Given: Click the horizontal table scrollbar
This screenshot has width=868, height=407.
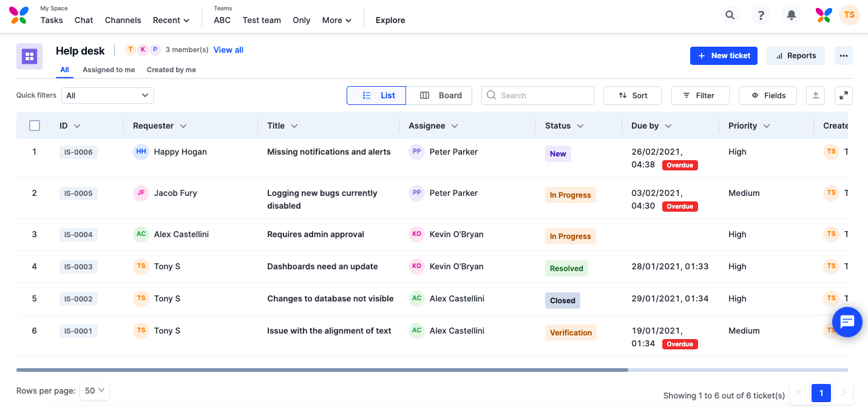Looking at the screenshot, I should [x=322, y=369].
